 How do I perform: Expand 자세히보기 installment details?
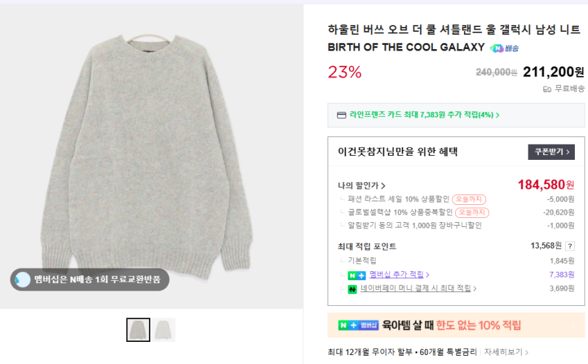coord(506,352)
